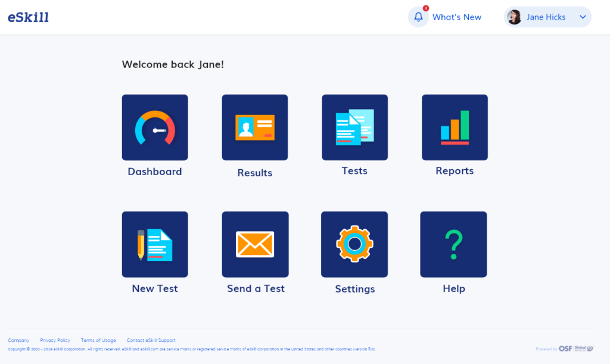Image resolution: width=610 pixels, height=364 pixels.
Task: Open the What's New link
Action: click(x=456, y=17)
